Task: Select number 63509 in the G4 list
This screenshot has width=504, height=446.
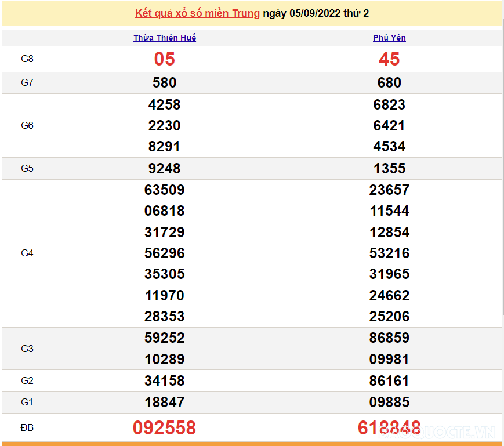Action: coord(164,190)
